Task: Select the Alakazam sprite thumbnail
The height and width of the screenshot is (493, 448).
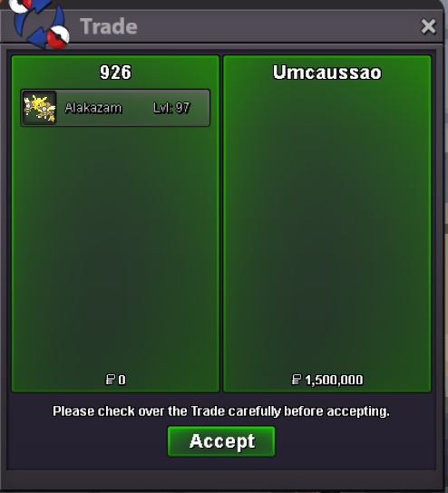Action: 40,108
